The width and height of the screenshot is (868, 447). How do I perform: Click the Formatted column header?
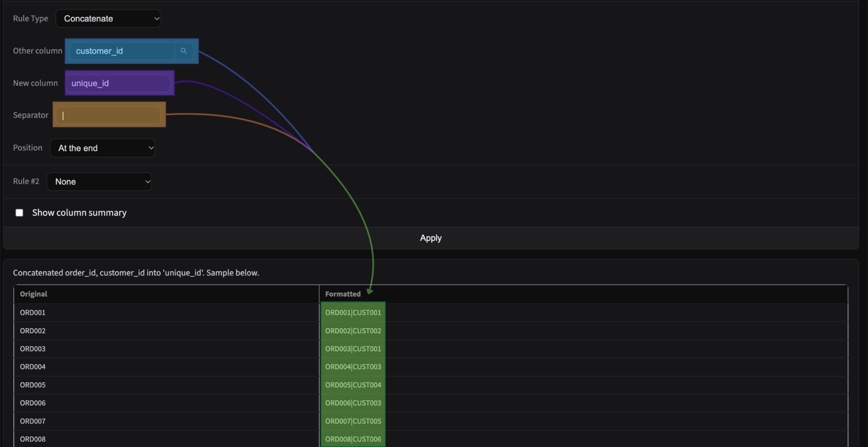pos(583,294)
